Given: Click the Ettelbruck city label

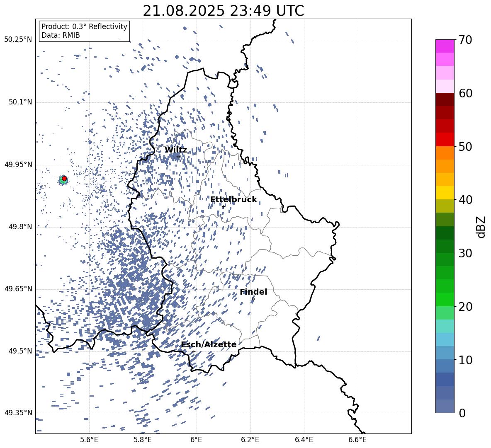Looking at the screenshot, I should click(233, 200).
